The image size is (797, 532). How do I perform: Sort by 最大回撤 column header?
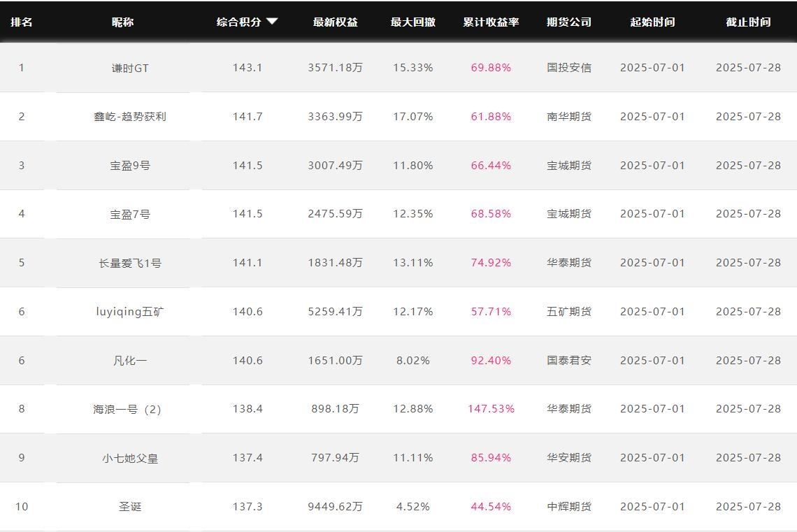click(412, 22)
